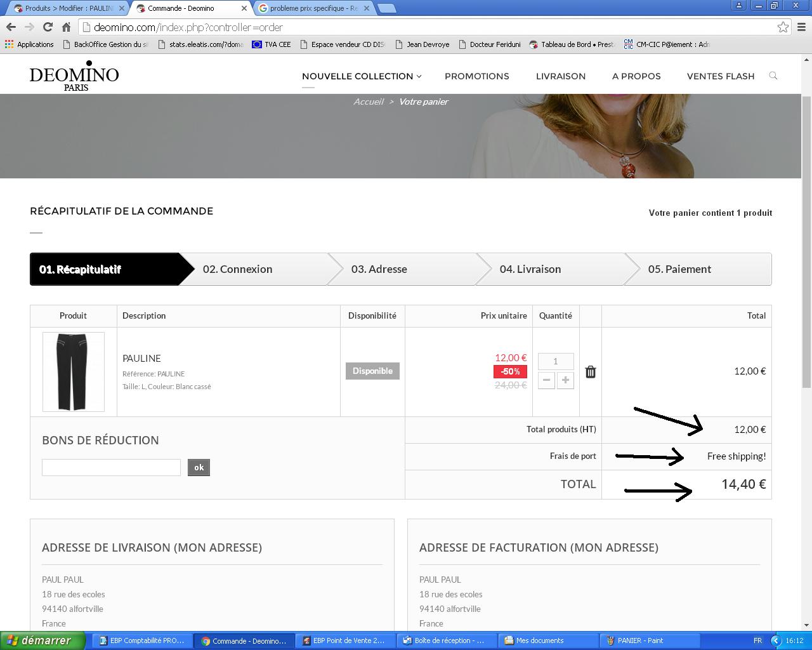Open the A Propos menu item
Image resolution: width=812 pixels, height=650 pixels.
pyautogui.click(x=636, y=76)
